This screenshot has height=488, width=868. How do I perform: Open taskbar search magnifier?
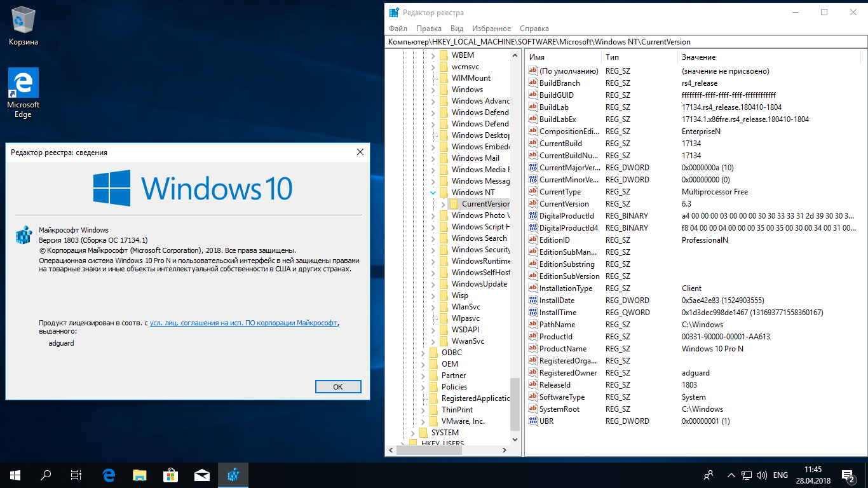(x=46, y=475)
